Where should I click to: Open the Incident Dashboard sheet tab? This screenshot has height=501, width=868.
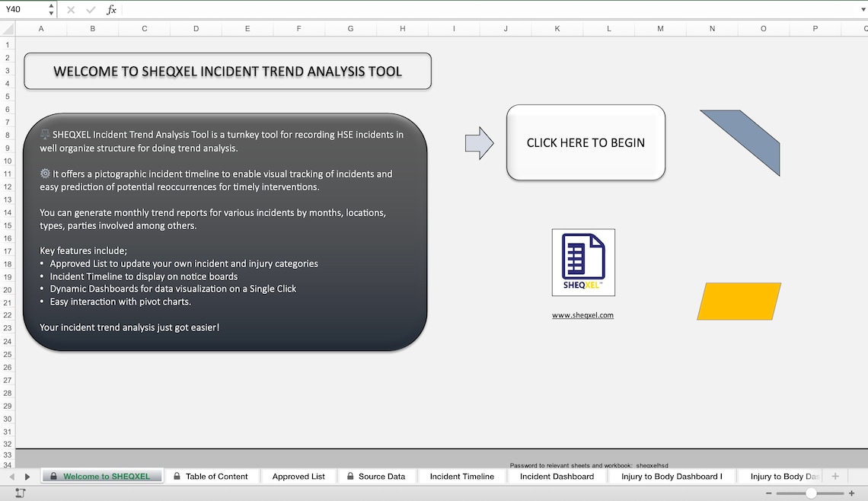(557, 476)
